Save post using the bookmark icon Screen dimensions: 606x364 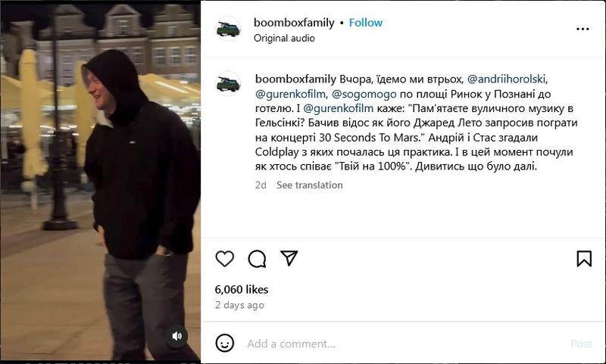(x=584, y=259)
